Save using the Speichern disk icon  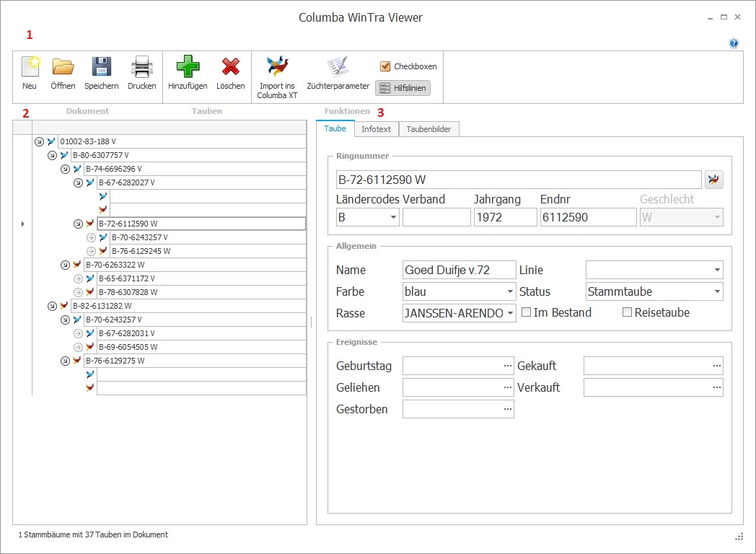[101, 68]
